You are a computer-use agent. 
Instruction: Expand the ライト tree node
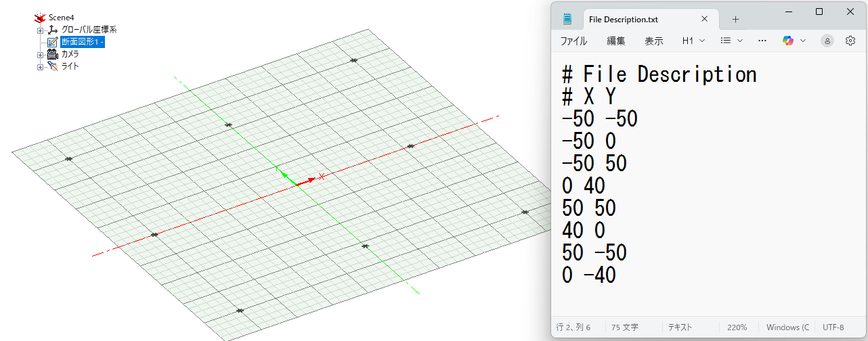tap(40, 67)
